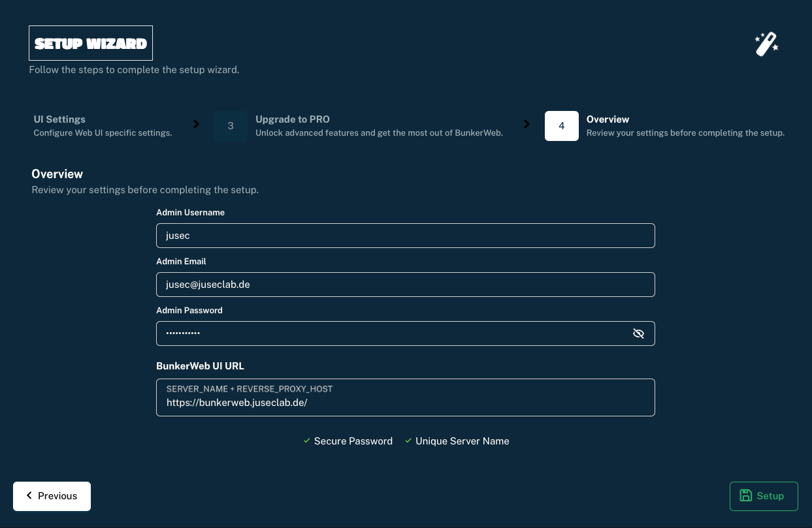Click the step number 4 box
Viewport: 812px width, 528px height.
(x=562, y=126)
